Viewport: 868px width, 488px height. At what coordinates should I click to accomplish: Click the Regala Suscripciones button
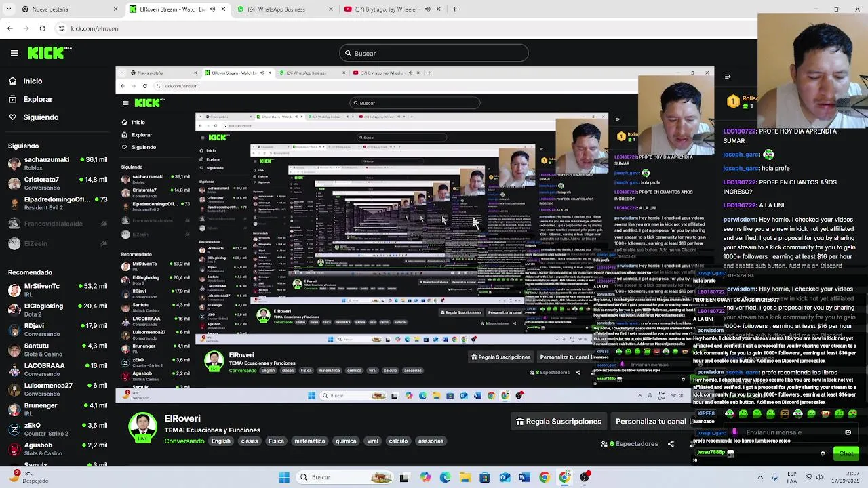point(558,422)
